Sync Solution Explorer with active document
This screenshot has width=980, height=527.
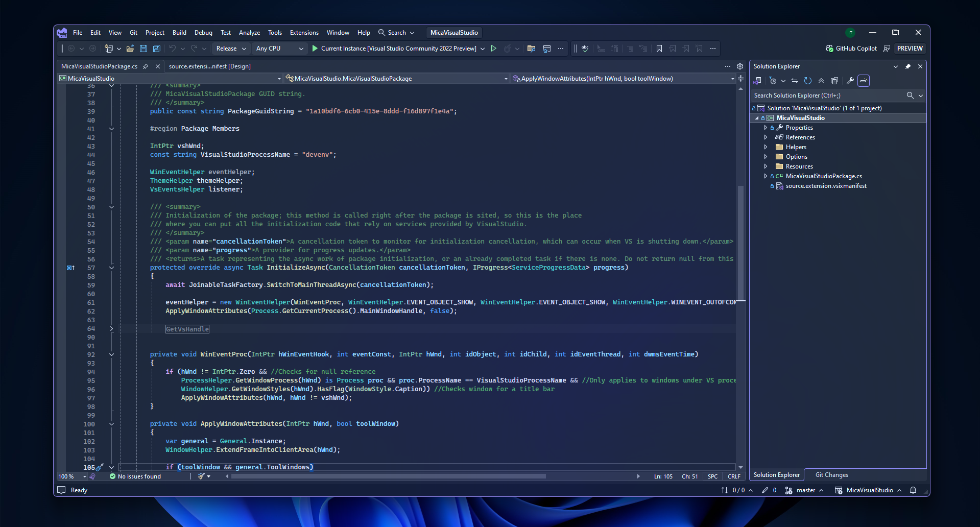pos(795,81)
